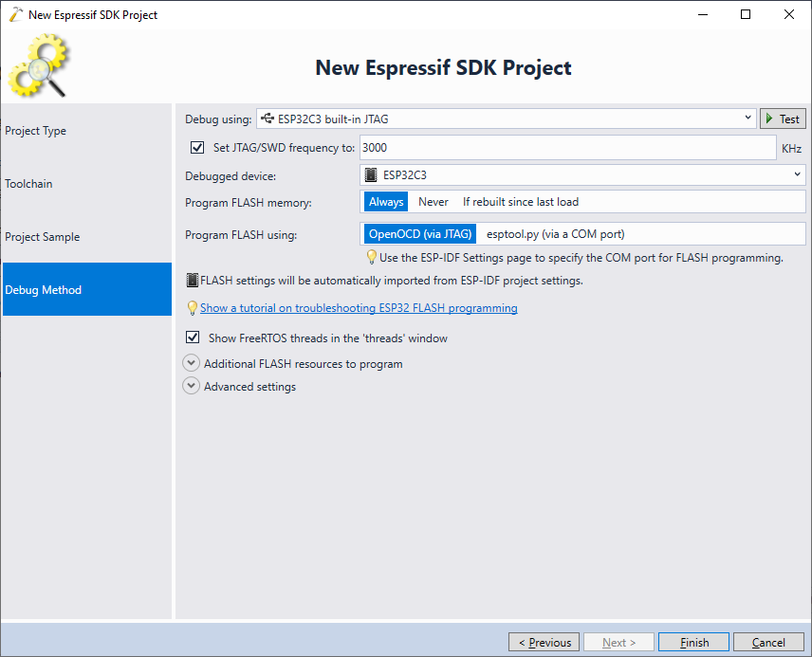
Task: Click the chip icon beside ESP32C3 device
Action: click(371, 175)
